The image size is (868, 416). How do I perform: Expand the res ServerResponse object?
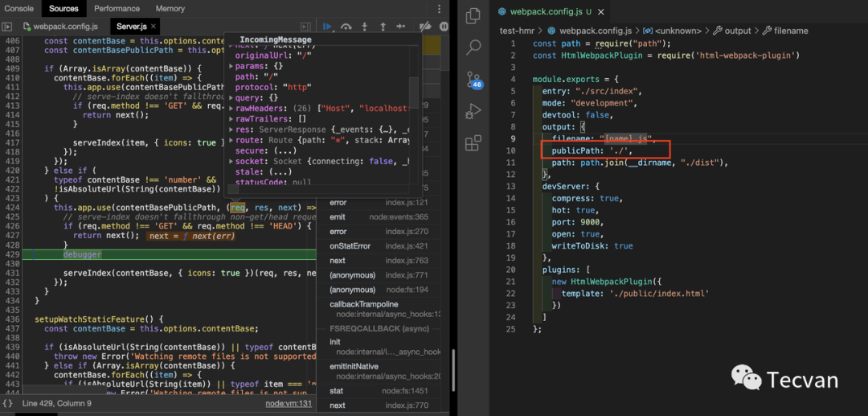(231, 129)
